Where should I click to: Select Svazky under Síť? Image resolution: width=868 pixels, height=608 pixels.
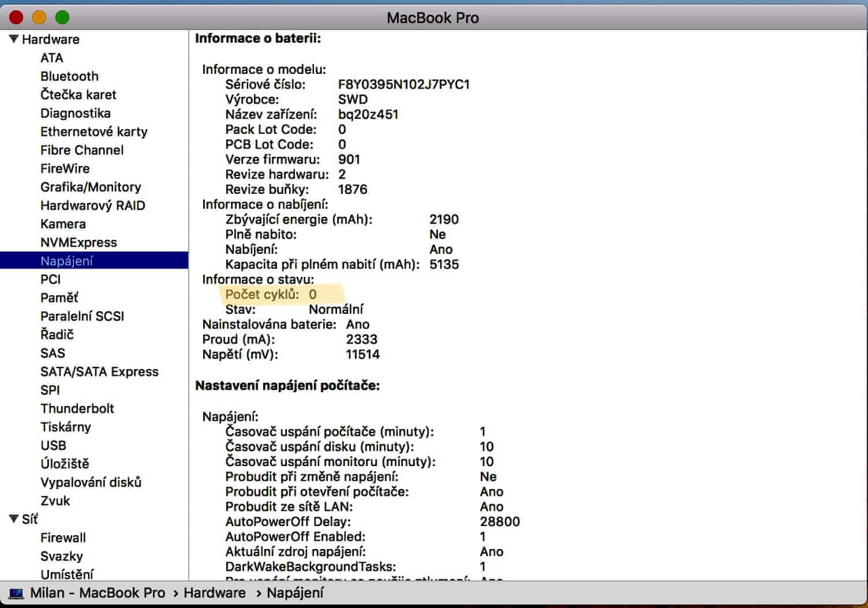pos(62,556)
